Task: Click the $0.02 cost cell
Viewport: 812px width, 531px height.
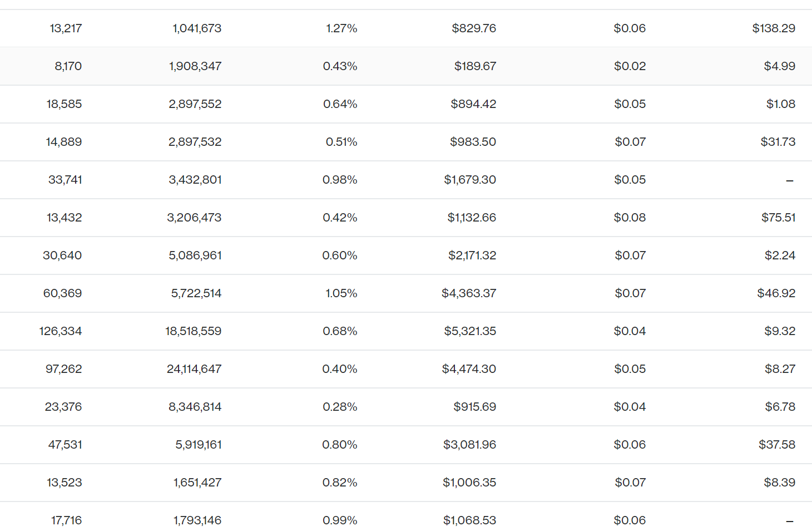Action: (x=630, y=66)
